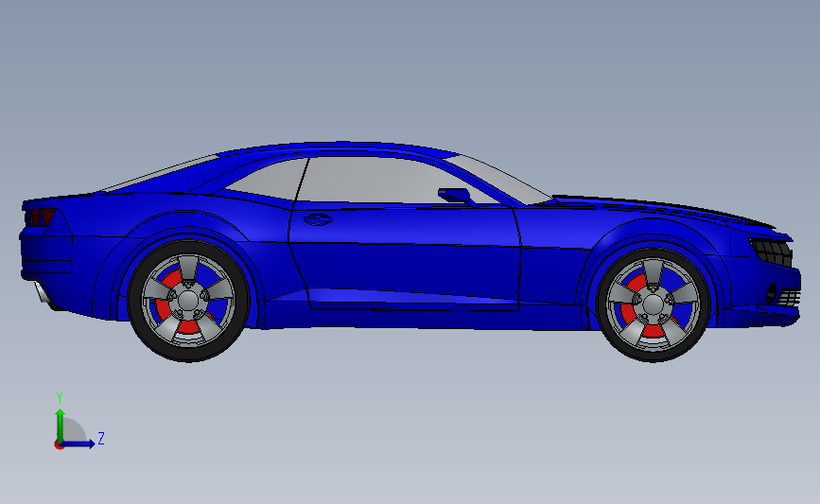Select the round fog light in front bumper

click(x=772, y=293)
